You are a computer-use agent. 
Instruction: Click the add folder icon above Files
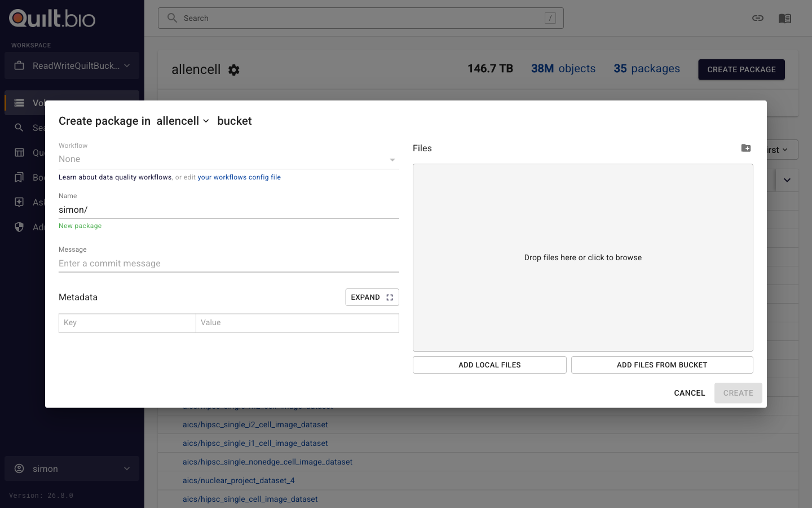746,148
